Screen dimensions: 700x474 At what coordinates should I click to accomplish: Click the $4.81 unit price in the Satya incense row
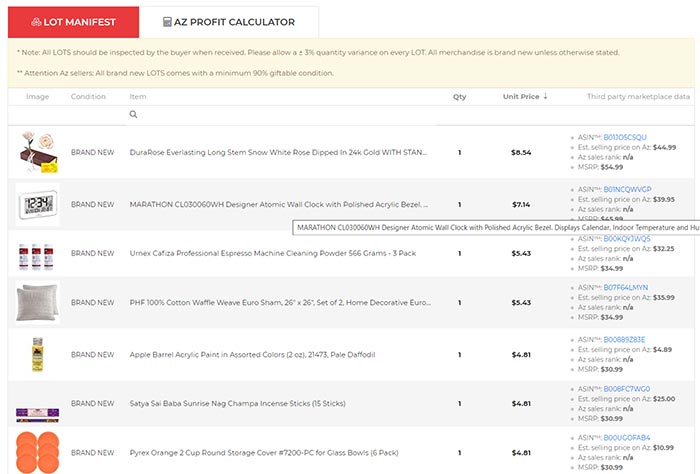(x=521, y=403)
